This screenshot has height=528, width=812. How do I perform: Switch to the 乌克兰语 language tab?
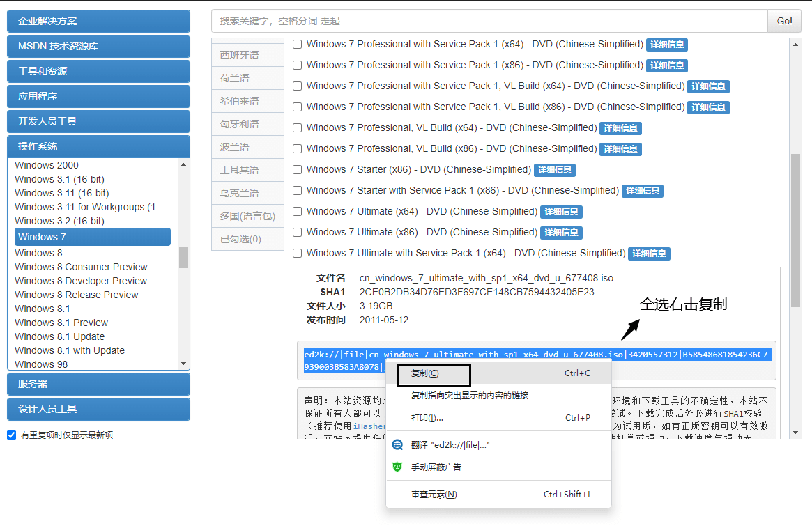(x=247, y=193)
